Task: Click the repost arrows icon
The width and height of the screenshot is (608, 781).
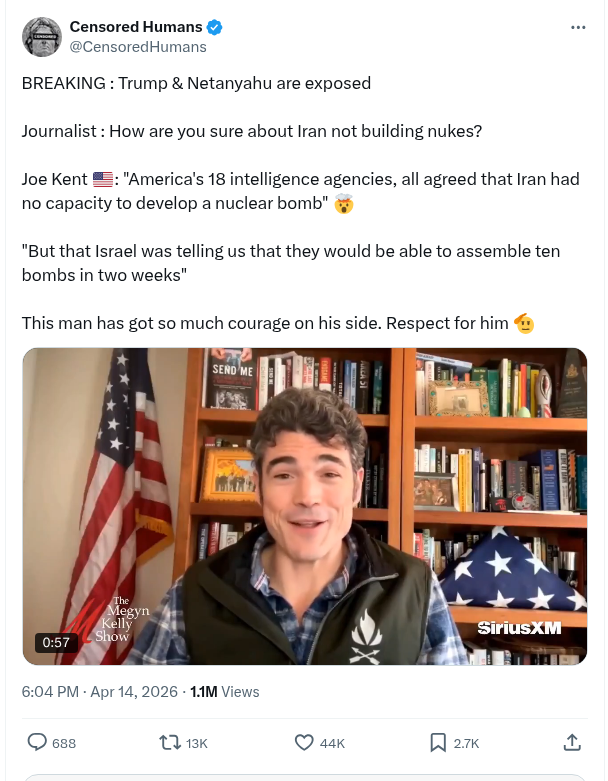Action: coord(169,743)
